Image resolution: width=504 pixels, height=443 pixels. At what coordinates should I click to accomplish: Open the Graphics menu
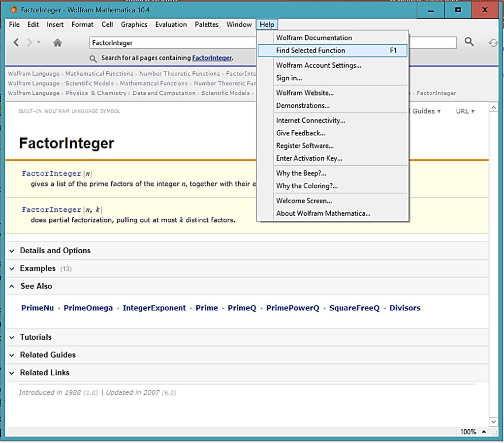pyautogui.click(x=134, y=25)
